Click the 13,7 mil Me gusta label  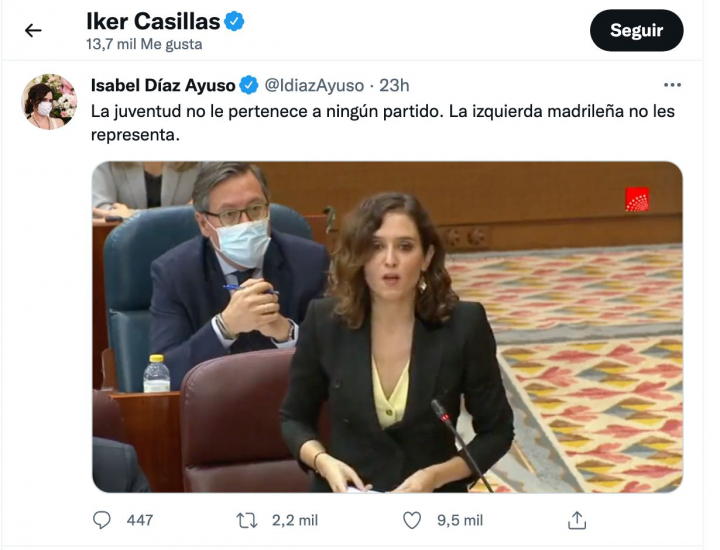[144, 44]
